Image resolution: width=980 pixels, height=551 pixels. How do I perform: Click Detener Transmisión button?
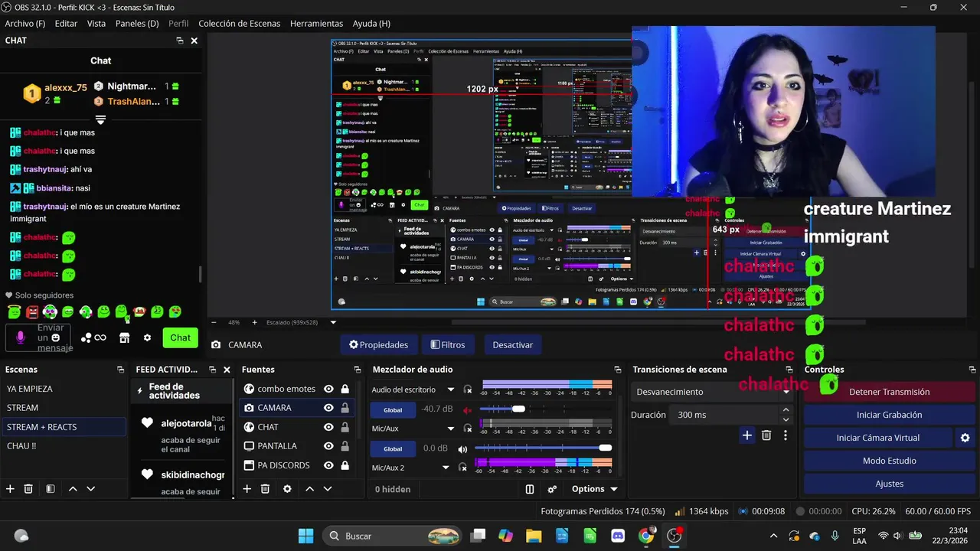(x=889, y=392)
